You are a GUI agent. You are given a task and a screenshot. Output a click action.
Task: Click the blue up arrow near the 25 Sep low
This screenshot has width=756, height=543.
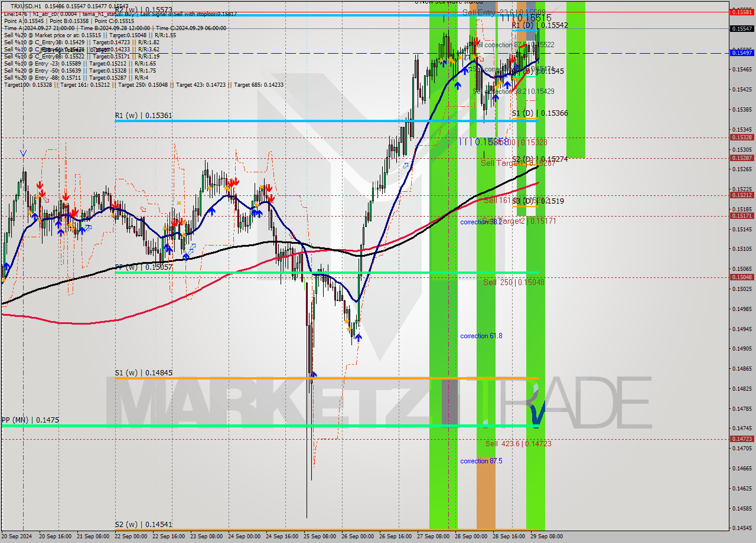[313, 374]
